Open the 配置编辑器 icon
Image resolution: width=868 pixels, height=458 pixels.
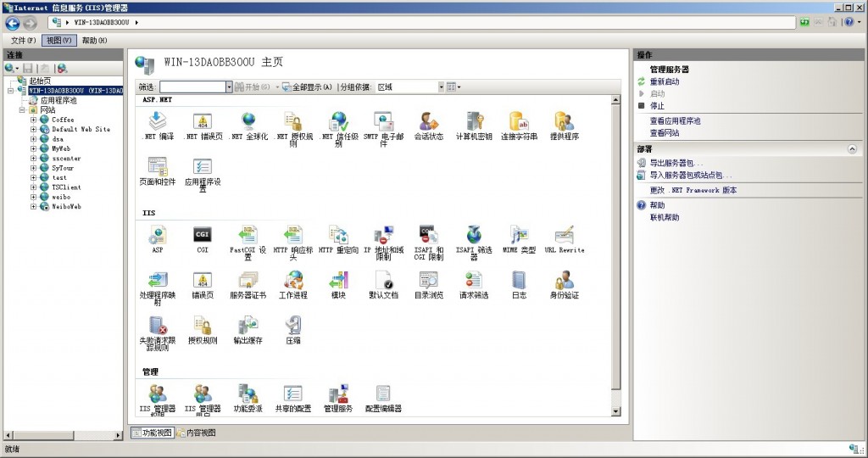[x=383, y=394]
